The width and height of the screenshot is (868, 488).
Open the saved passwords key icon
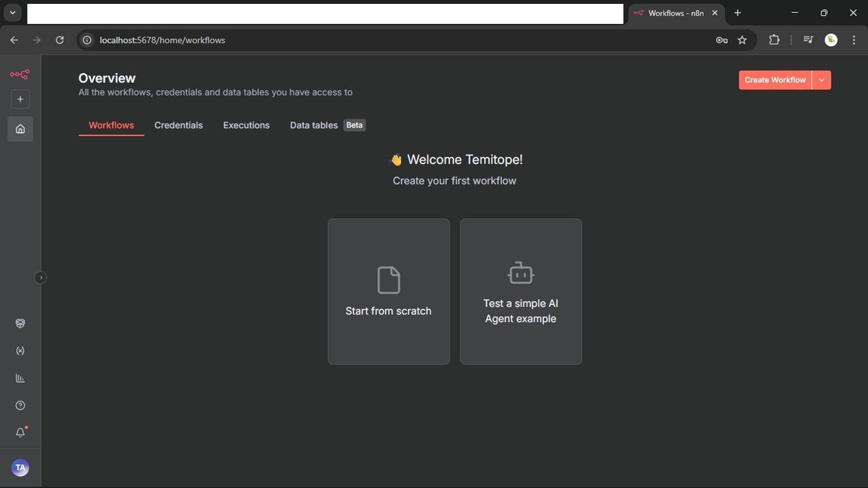tap(722, 40)
